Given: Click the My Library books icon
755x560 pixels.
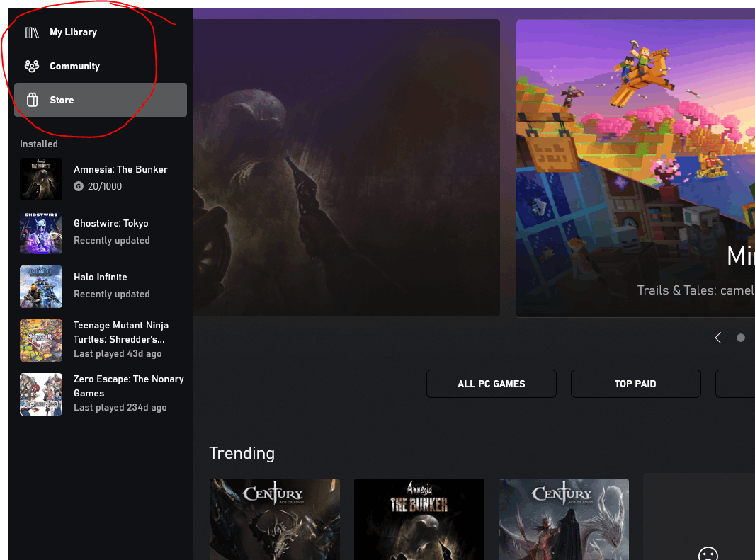Looking at the screenshot, I should [x=32, y=33].
